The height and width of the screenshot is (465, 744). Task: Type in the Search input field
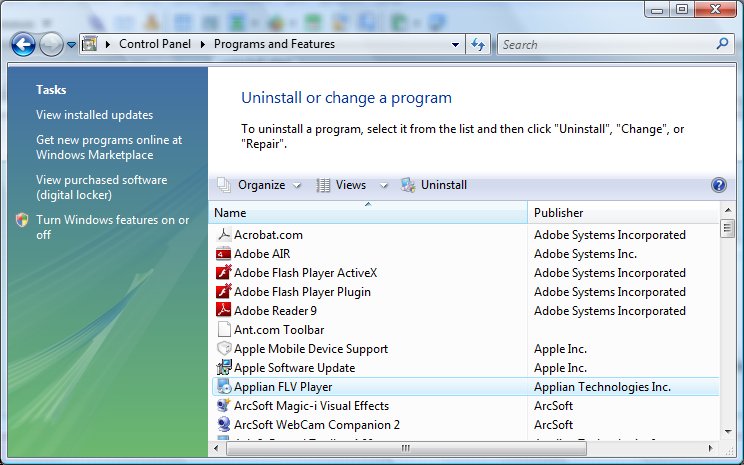[605, 44]
